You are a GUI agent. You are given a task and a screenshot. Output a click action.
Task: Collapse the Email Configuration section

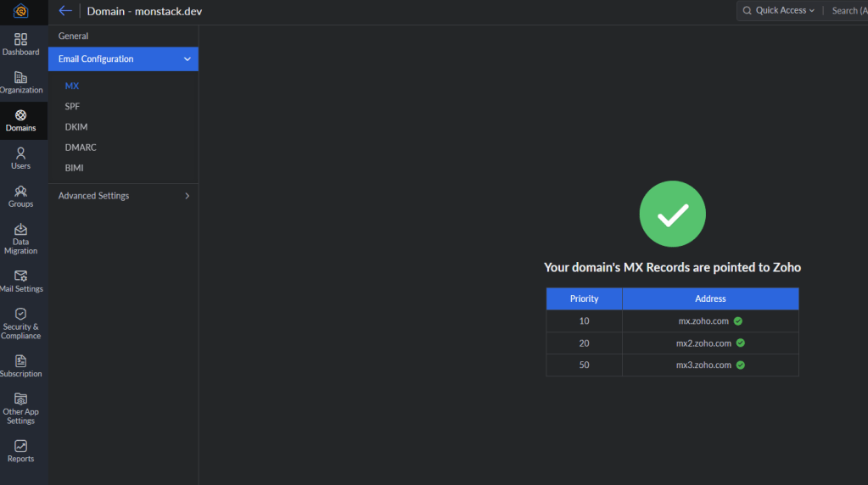click(187, 59)
